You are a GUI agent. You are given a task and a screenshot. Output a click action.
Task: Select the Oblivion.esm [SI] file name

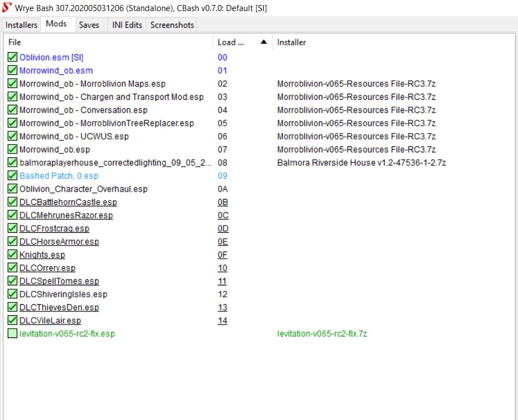click(x=51, y=58)
